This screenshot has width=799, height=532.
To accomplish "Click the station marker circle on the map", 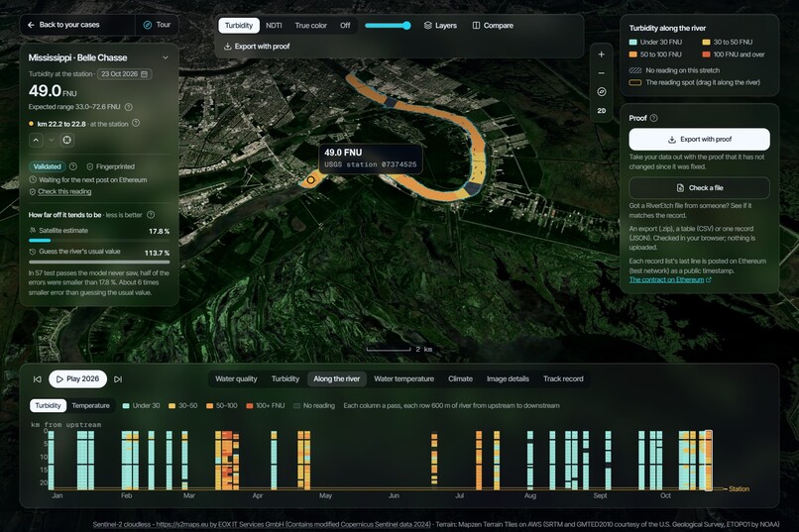I will tap(310, 180).
